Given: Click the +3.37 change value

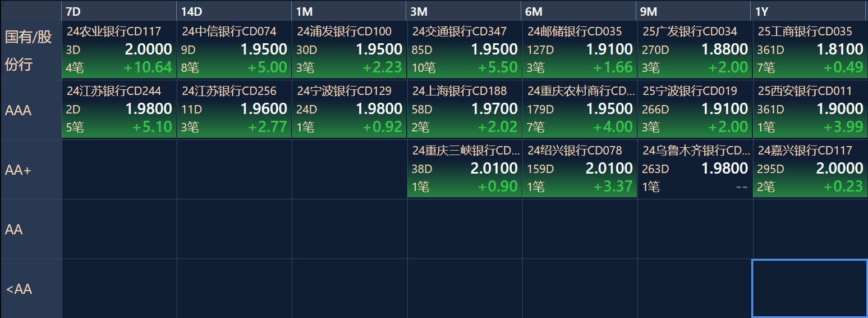Looking at the screenshot, I should pyautogui.click(x=613, y=187).
